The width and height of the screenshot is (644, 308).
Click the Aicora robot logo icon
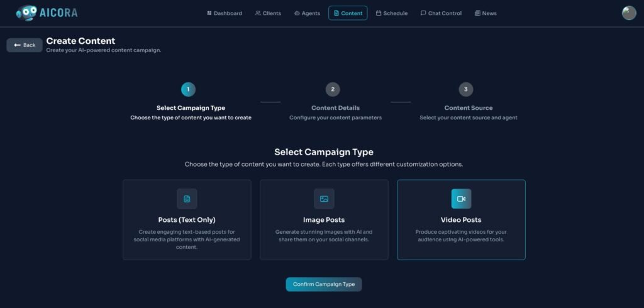click(x=27, y=13)
